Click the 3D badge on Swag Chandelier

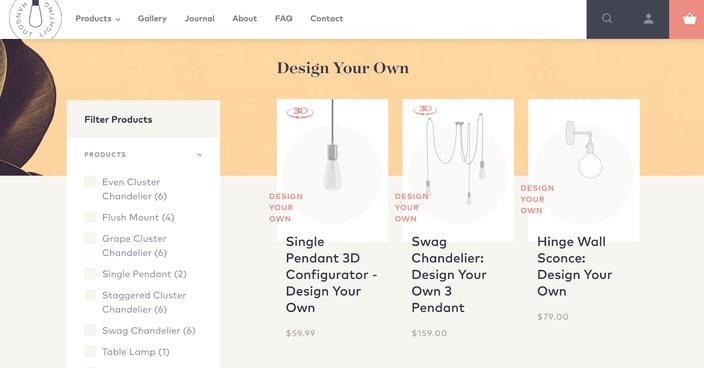click(425, 110)
